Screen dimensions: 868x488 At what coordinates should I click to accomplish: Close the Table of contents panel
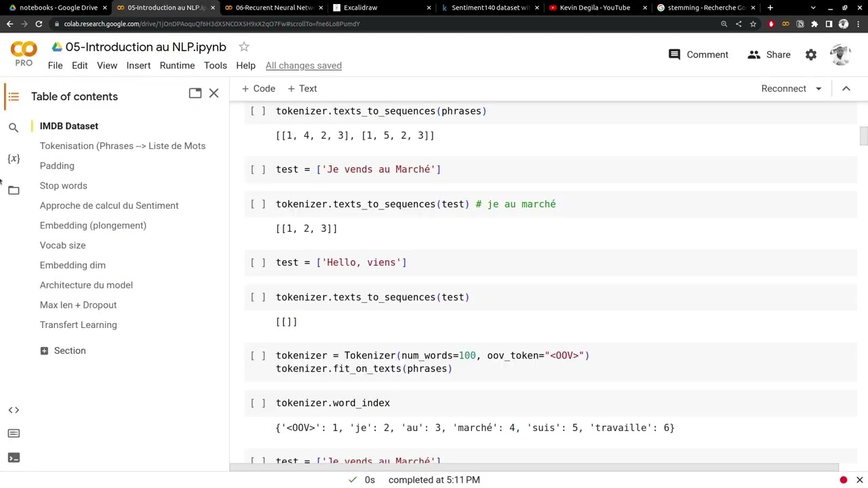[214, 93]
